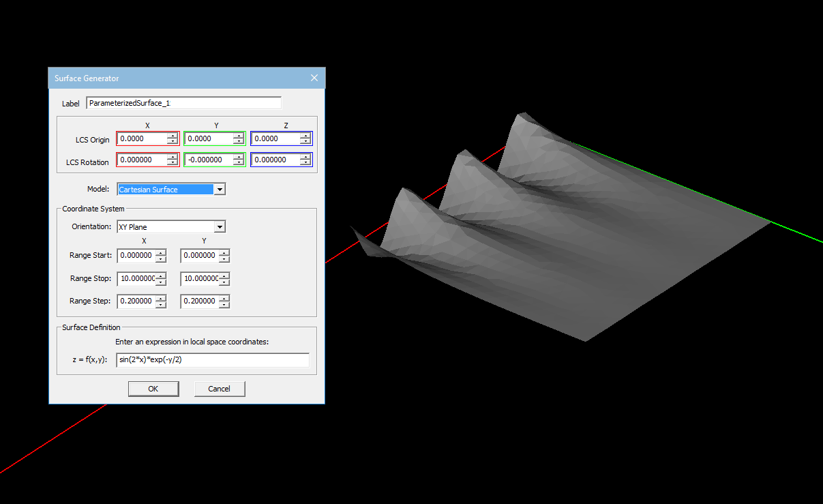The image size is (823, 504).
Task: Increase the LCS Origin Z spinner value
Action: click(305, 136)
